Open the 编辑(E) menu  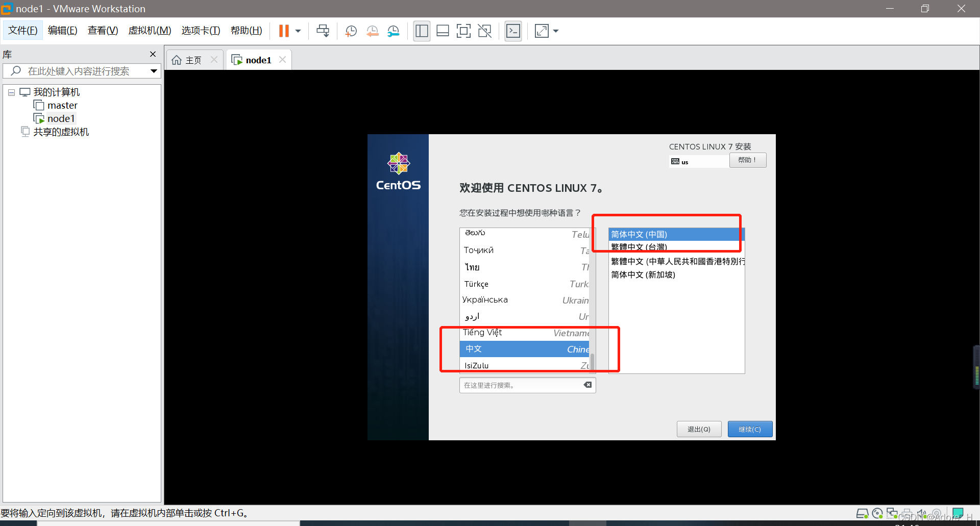(63, 31)
